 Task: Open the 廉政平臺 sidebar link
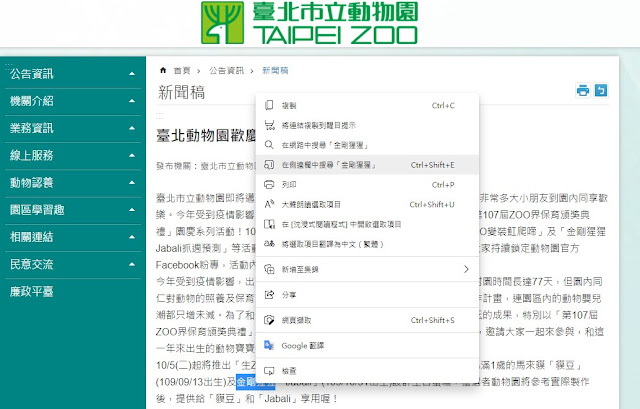pos(31,291)
